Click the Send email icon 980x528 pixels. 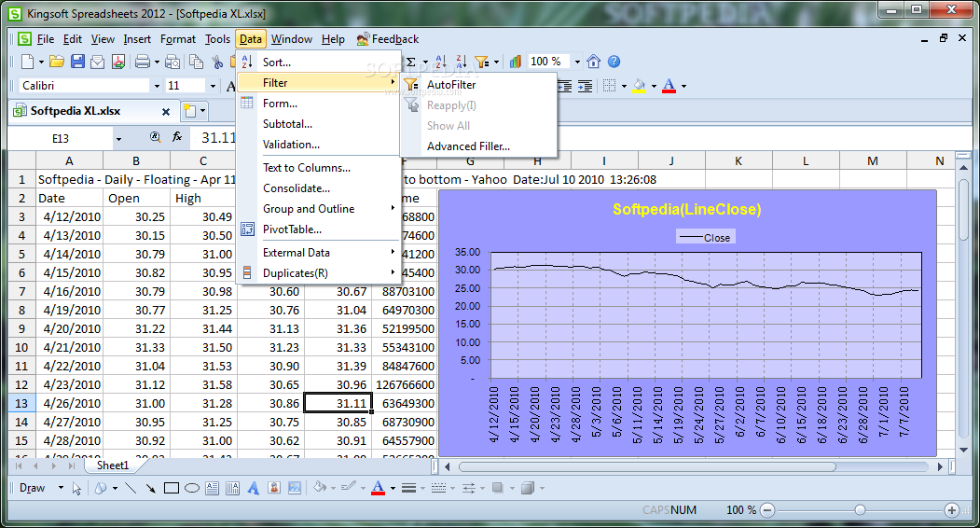[98, 62]
